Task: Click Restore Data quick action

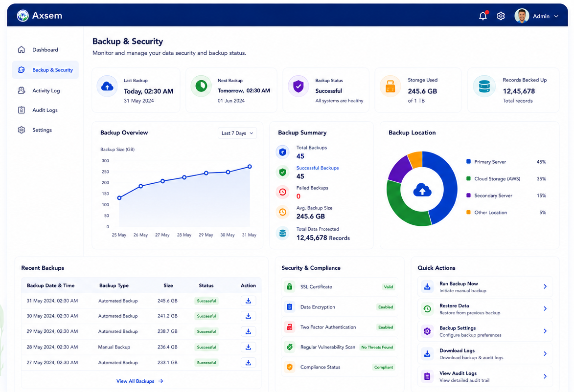Action: (x=484, y=309)
